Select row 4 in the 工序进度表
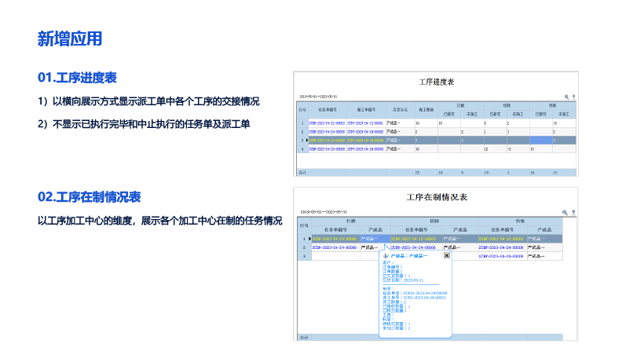Screen dimensions: 644x362 click(x=302, y=148)
